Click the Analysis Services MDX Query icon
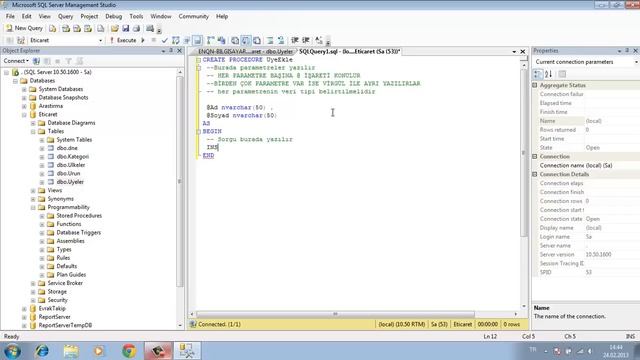This screenshot has height=360, width=640. click(x=66, y=29)
